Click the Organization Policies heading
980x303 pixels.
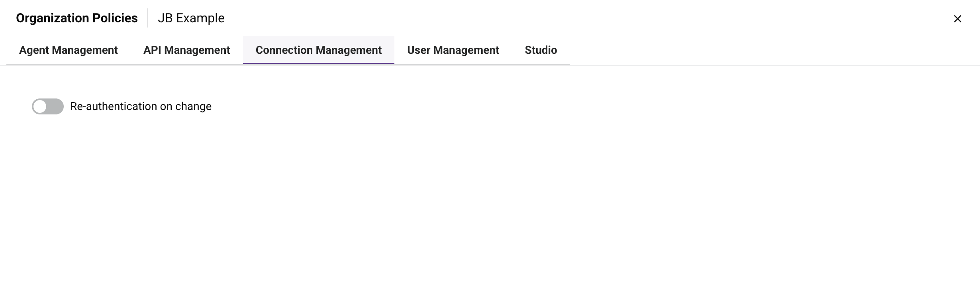[76, 18]
